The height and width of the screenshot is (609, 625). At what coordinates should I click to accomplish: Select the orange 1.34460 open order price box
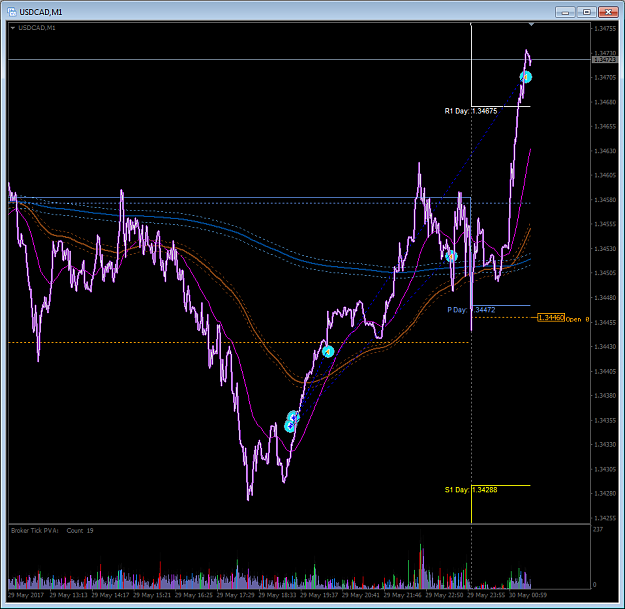tap(551, 318)
